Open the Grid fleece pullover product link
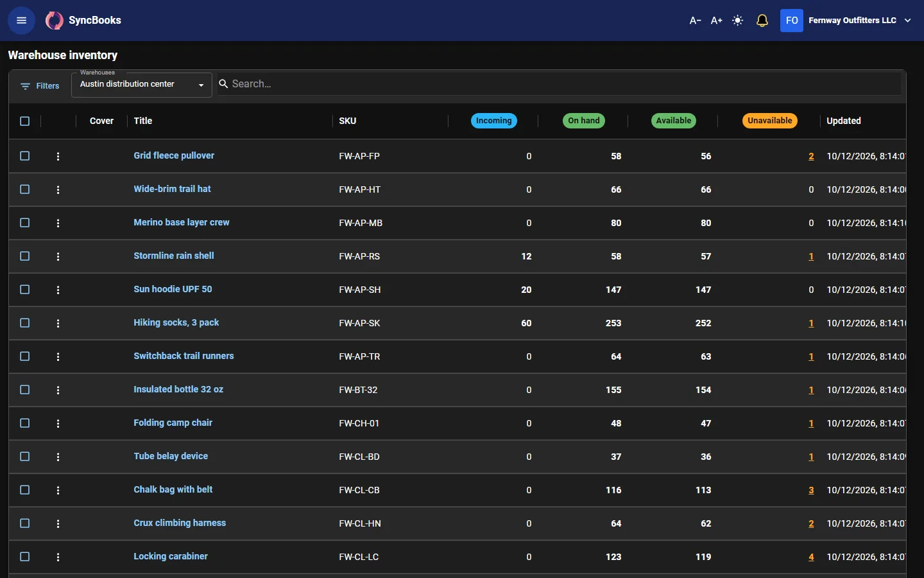Screen dimensions: 924x578 (174, 155)
